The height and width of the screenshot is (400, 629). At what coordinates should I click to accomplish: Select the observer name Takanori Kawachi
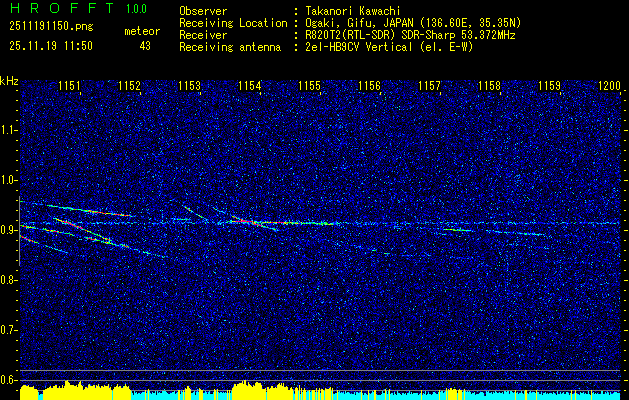click(353, 11)
